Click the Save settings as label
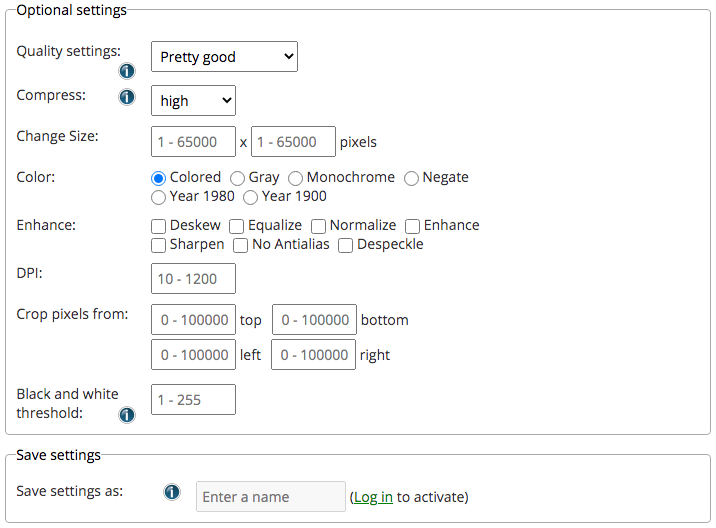This screenshot has width=716, height=528. 69,491
